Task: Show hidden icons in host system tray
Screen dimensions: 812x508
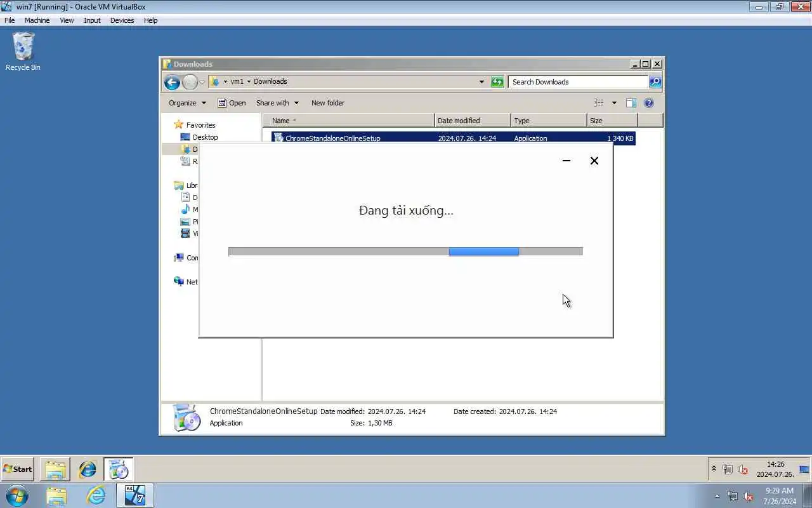Action: tap(717, 496)
